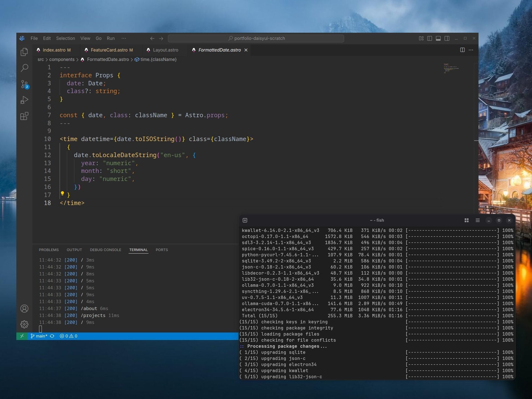Open the Accounts menu icon

(24, 309)
